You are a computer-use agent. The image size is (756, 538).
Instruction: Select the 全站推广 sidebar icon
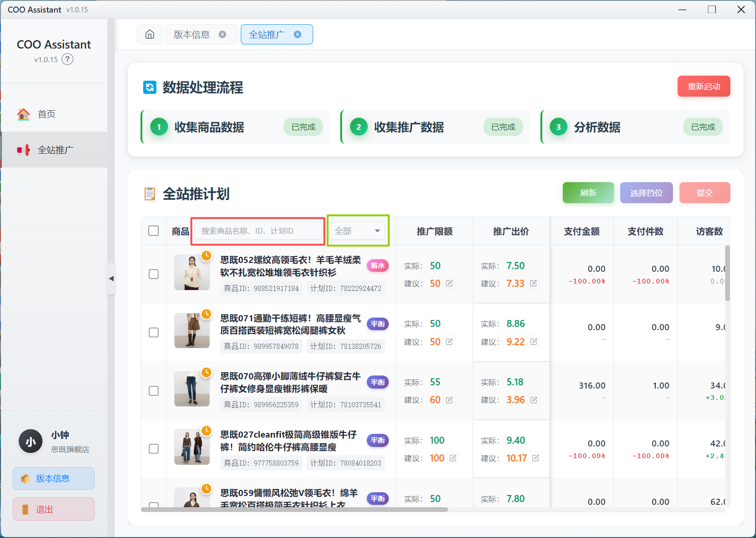click(23, 149)
